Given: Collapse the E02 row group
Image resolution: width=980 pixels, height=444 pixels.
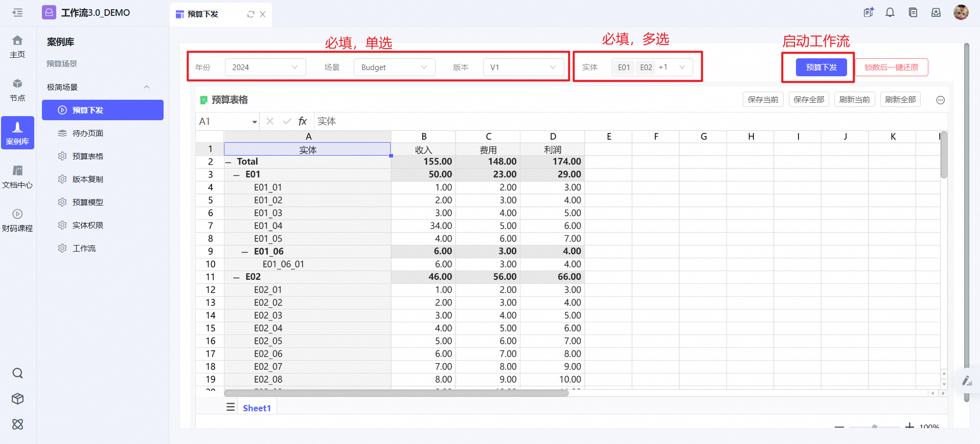Looking at the screenshot, I should (237, 277).
